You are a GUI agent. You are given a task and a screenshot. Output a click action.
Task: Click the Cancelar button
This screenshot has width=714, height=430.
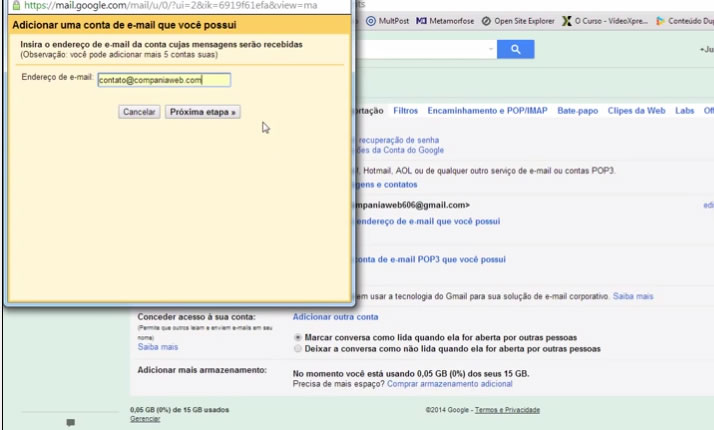139,112
